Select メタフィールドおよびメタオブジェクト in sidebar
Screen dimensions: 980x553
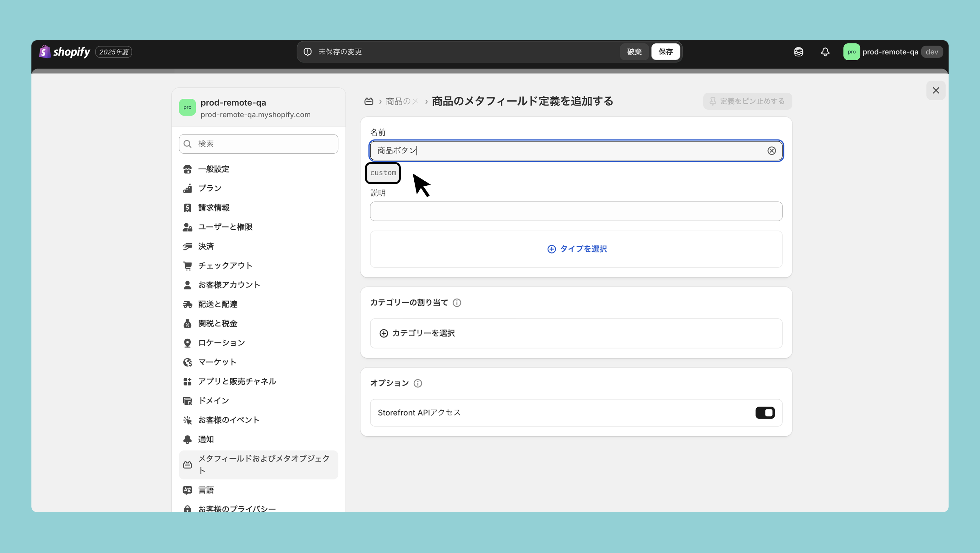click(x=258, y=464)
